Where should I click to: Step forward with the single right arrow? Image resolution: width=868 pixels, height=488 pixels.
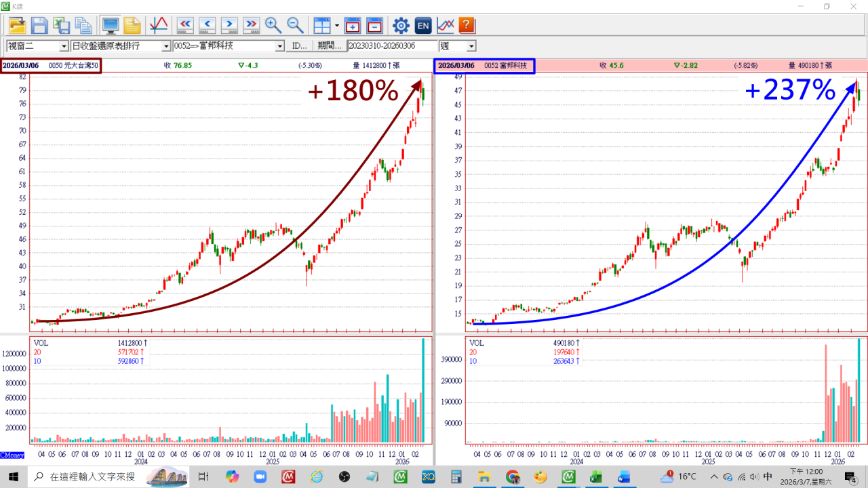pos(229,26)
